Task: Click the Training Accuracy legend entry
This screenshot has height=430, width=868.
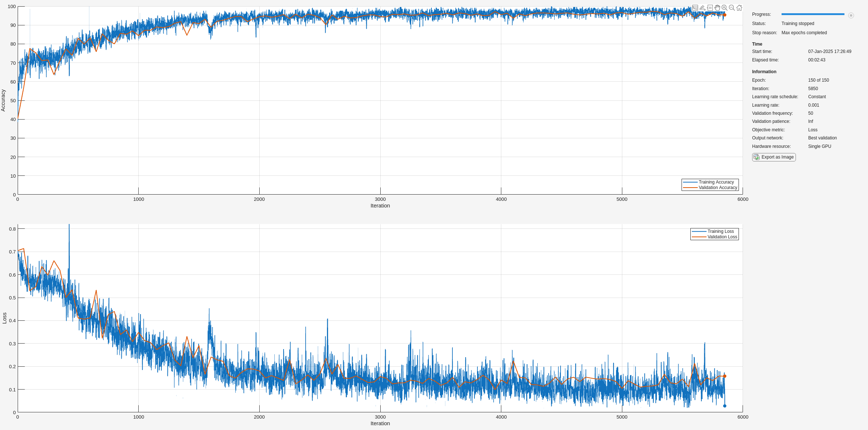Action: [716, 182]
